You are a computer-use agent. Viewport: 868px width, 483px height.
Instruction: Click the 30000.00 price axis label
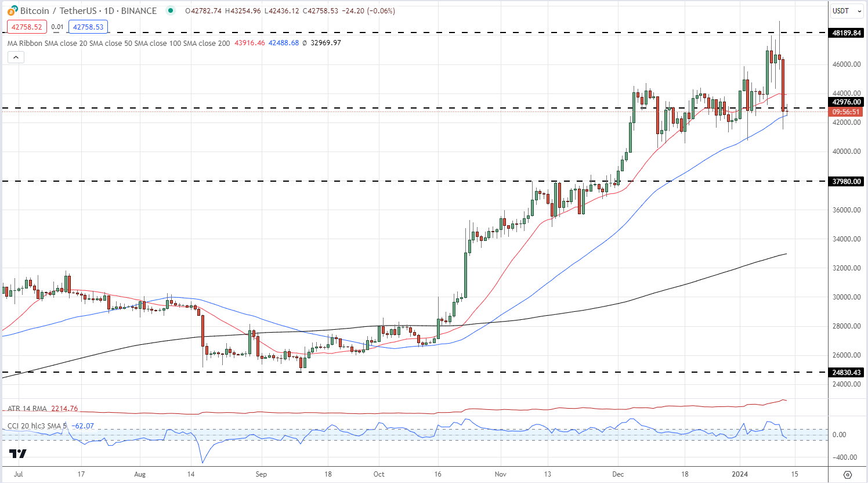click(x=847, y=297)
